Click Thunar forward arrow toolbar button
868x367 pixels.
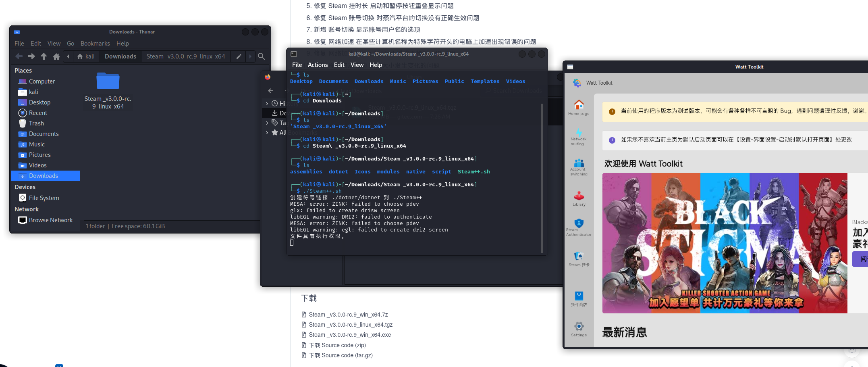pyautogui.click(x=31, y=56)
